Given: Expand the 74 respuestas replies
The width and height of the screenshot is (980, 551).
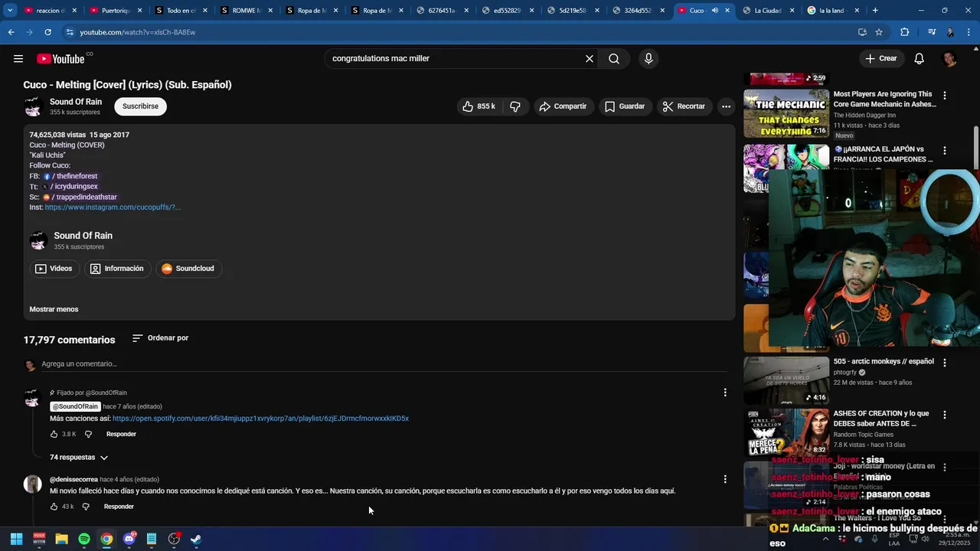Looking at the screenshot, I should pos(79,458).
